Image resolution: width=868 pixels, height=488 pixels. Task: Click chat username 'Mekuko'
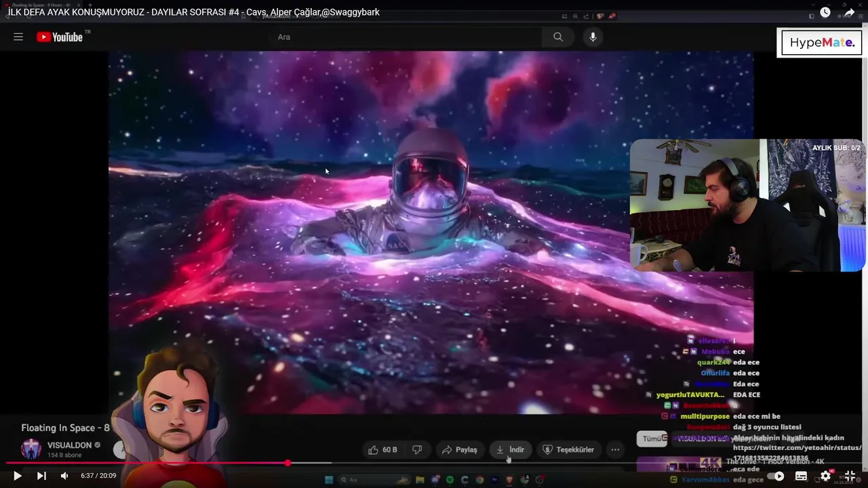coord(715,352)
